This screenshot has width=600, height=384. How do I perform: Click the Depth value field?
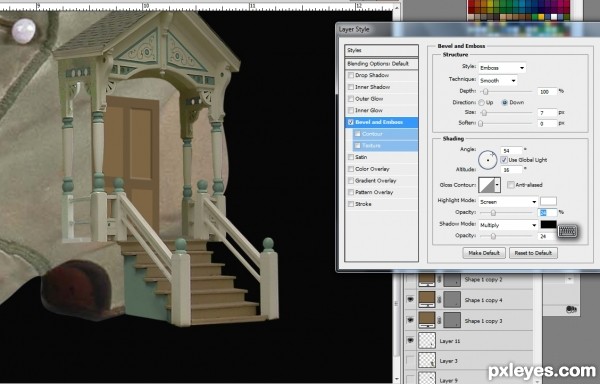tap(547, 92)
